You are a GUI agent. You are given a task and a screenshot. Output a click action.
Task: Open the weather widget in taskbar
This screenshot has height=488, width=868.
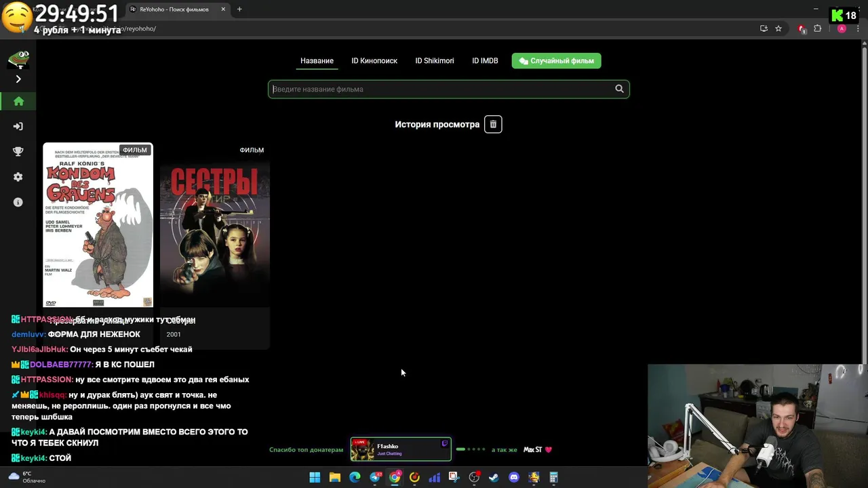point(27,477)
